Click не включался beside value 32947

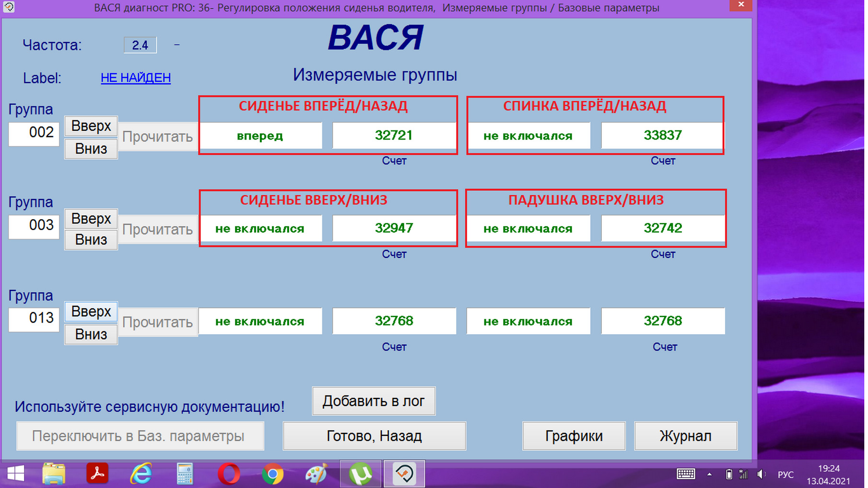click(x=260, y=228)
